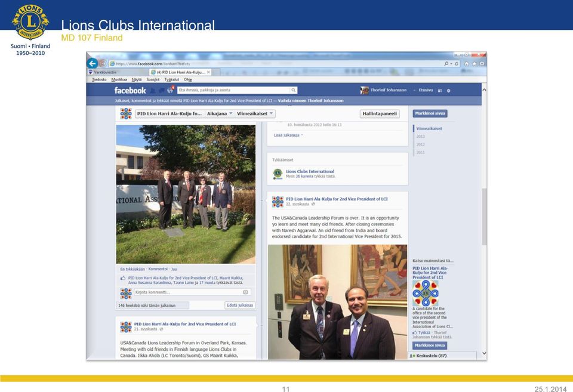Open browser tools gear icon
Screen dimensions: 573x392
482,64
